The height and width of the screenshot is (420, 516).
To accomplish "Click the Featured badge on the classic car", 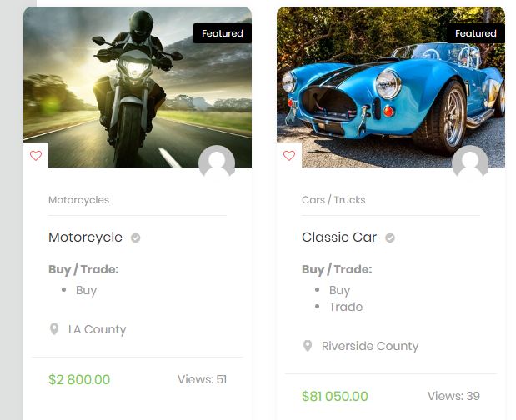I will point(476,33).
